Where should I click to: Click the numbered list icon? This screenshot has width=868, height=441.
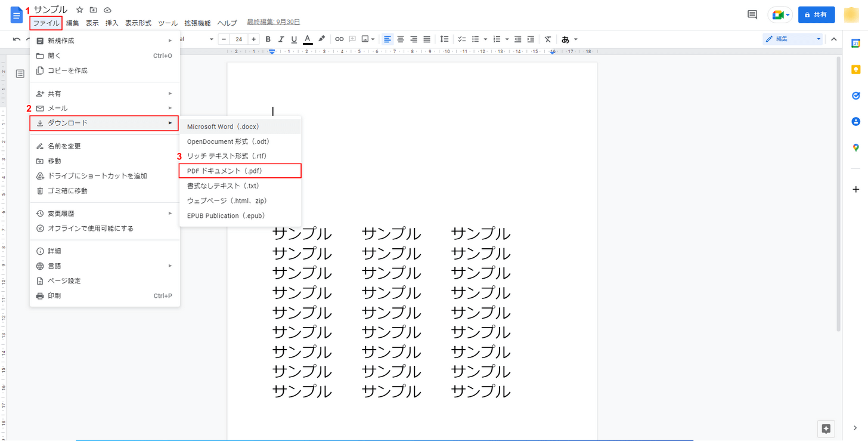(x=497, y=39)
